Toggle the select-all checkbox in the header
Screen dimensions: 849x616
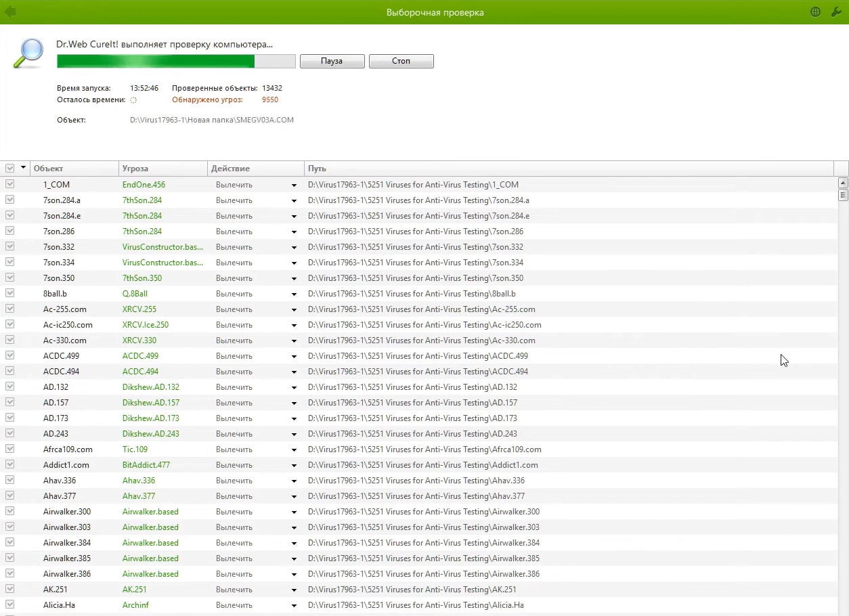coord(10,168)
